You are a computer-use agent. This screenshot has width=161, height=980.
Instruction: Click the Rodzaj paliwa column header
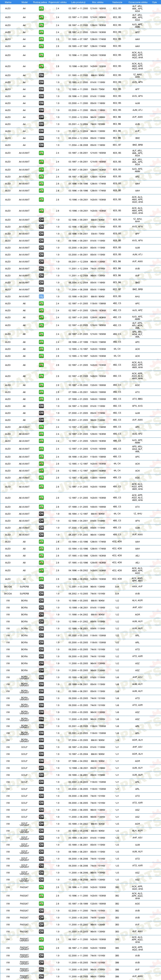point(40,2)
